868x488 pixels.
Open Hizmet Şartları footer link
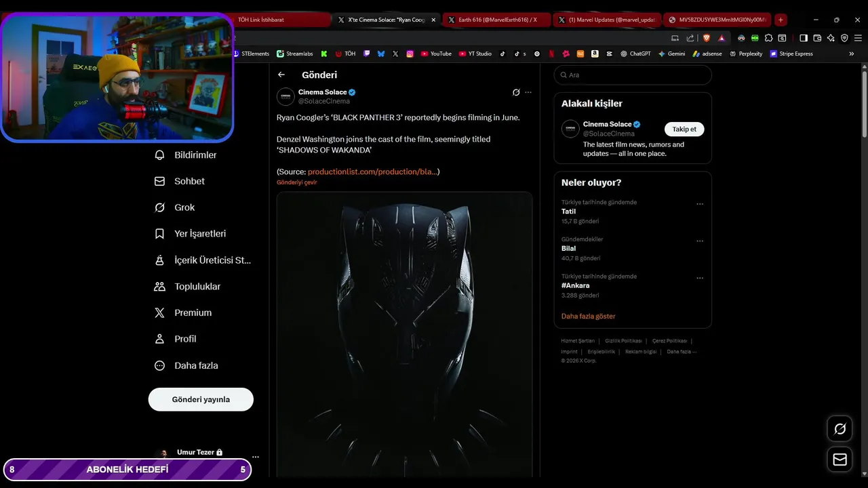(x=578, y=341)
